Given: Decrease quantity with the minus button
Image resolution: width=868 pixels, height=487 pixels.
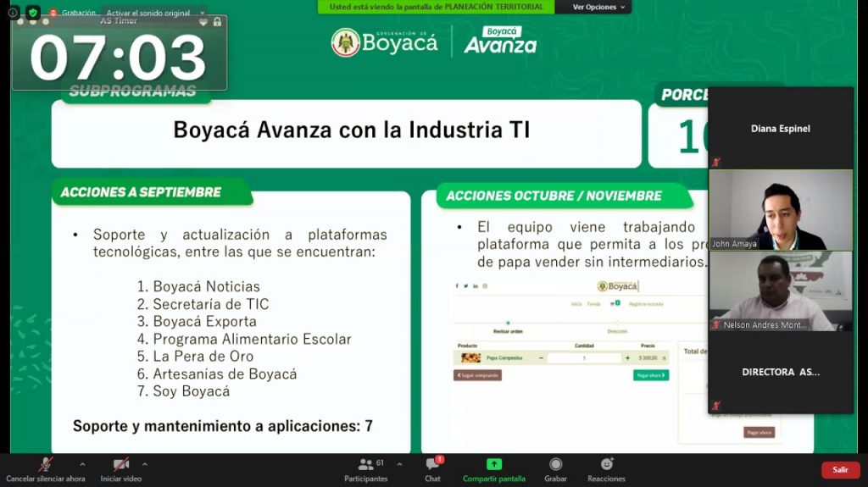Looking at the screenshot, I should coord(541,358).
